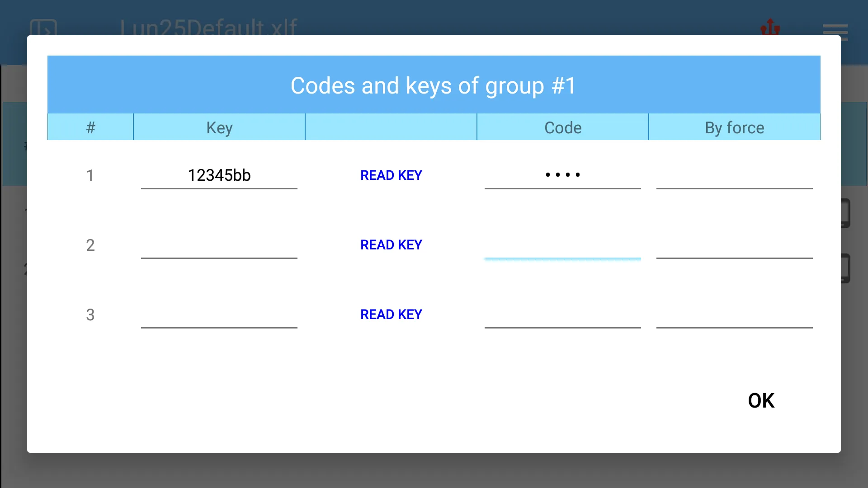Click READ KEY button for row 1
Image resolution: width=868 pixels, height=488 pixels.
pyautogui.click(x=391, y=174)
